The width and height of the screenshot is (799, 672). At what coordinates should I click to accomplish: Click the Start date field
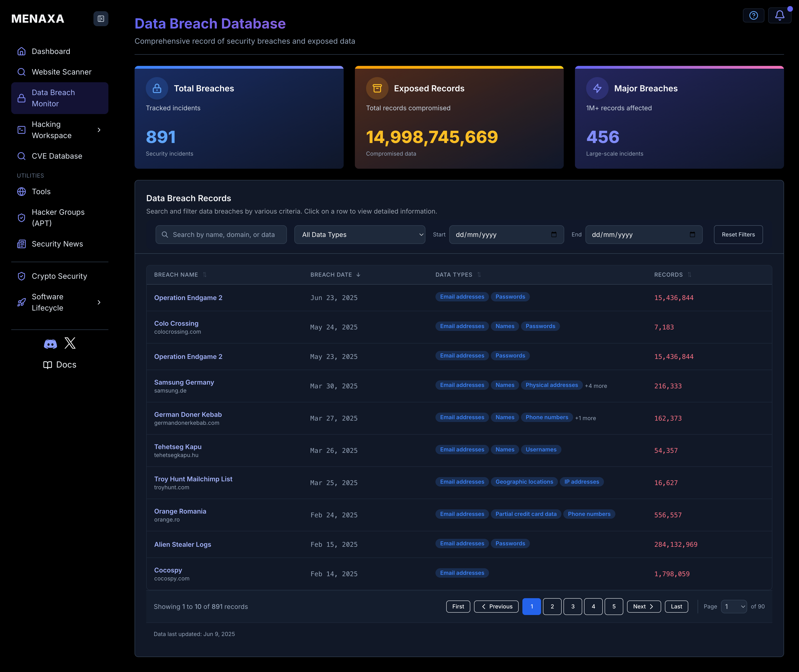coord(506,235)
